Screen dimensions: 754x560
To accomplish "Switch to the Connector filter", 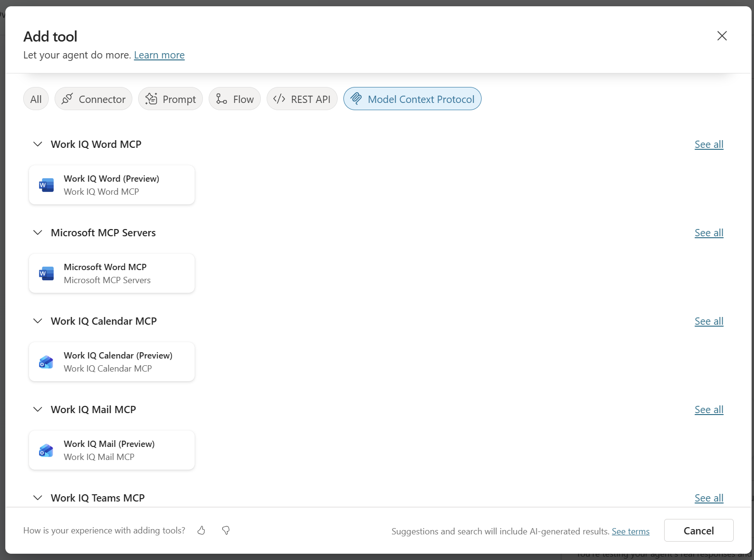I will pos(93,99).
